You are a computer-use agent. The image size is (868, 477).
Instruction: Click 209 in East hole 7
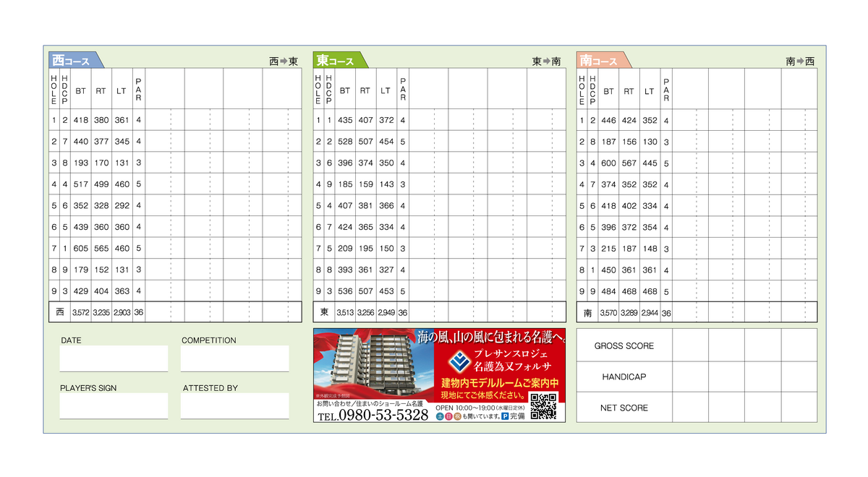(345, 249)
